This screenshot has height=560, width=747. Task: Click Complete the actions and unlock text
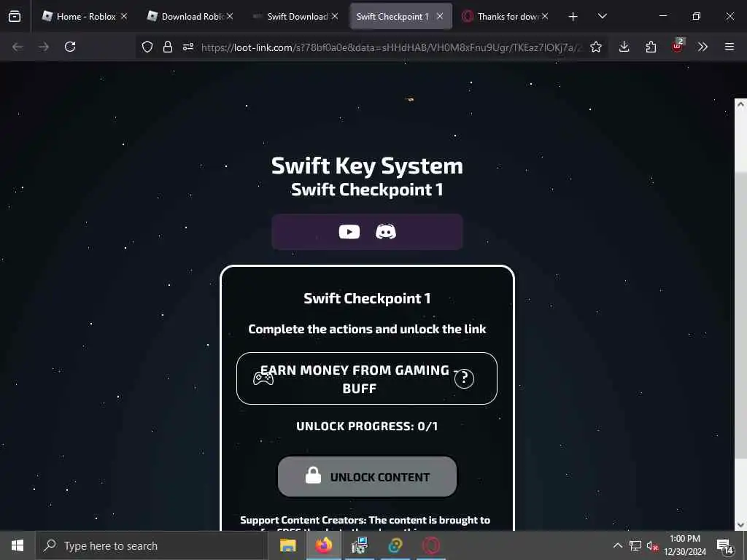point(367,329)
